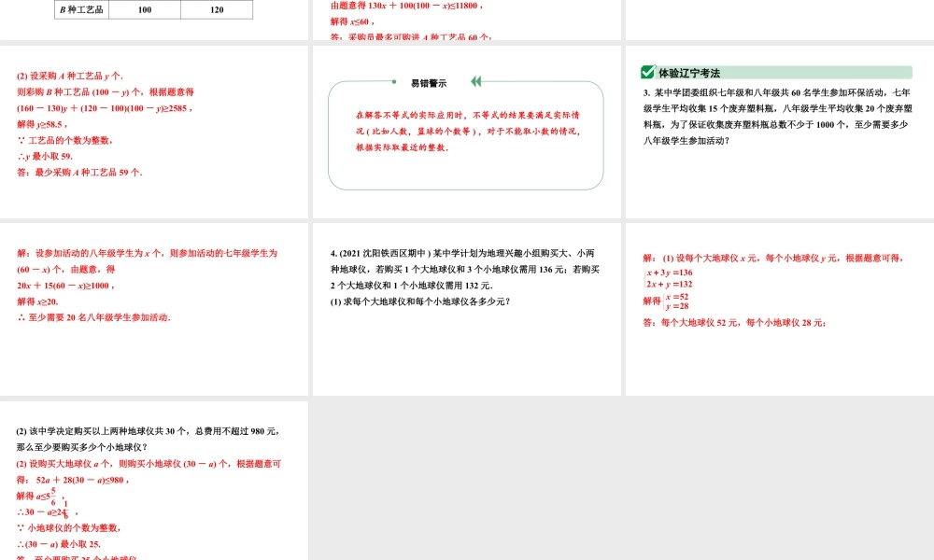Click the green double-arrow icon beside 易错警示
Screen dimensions: 934x560
475,81
